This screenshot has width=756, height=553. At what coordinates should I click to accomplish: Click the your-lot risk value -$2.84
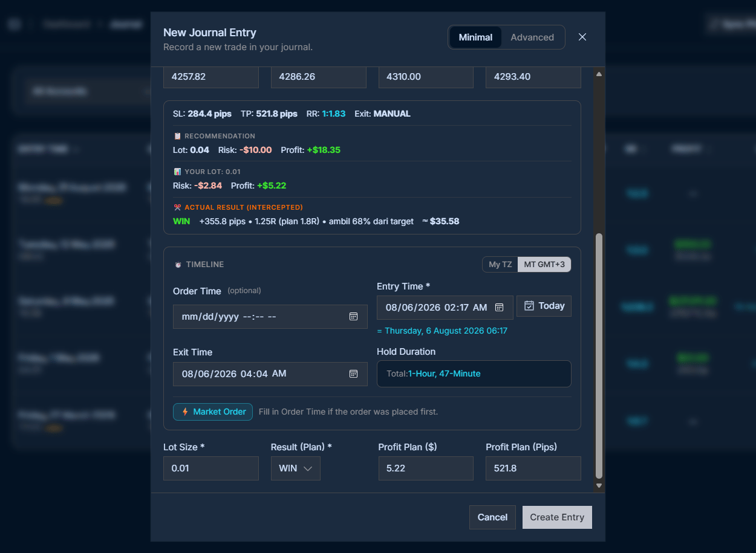coord(209,186)
